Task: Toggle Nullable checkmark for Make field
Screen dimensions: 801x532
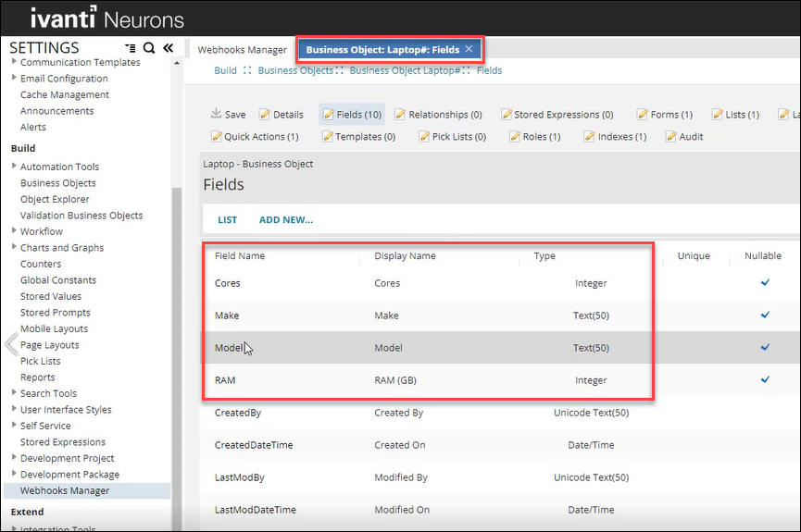Action: (765, 315)
